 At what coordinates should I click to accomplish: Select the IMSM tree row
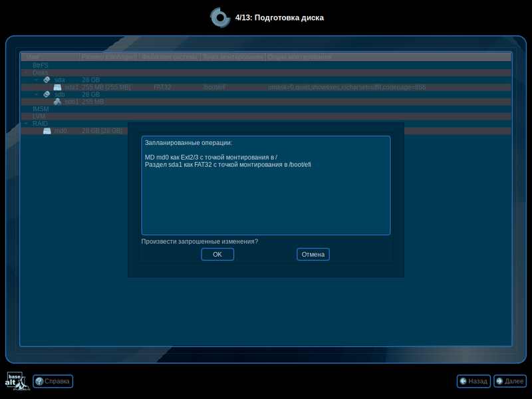(x=266, y=109)
